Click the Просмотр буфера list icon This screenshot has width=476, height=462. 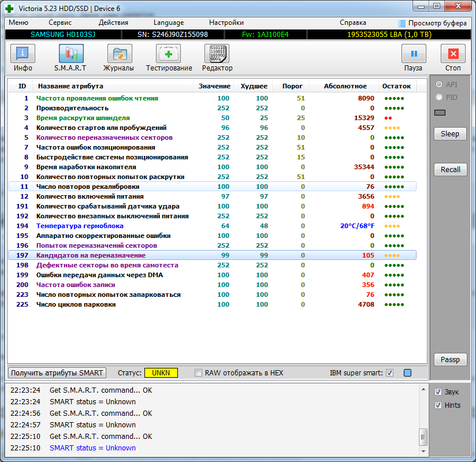[x=403, y=23]
